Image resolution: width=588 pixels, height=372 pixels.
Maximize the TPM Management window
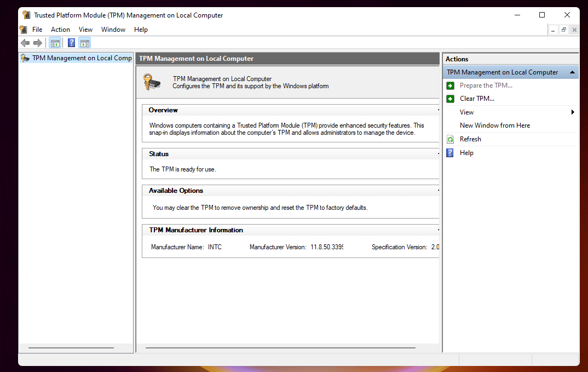(x=542, y=15)
